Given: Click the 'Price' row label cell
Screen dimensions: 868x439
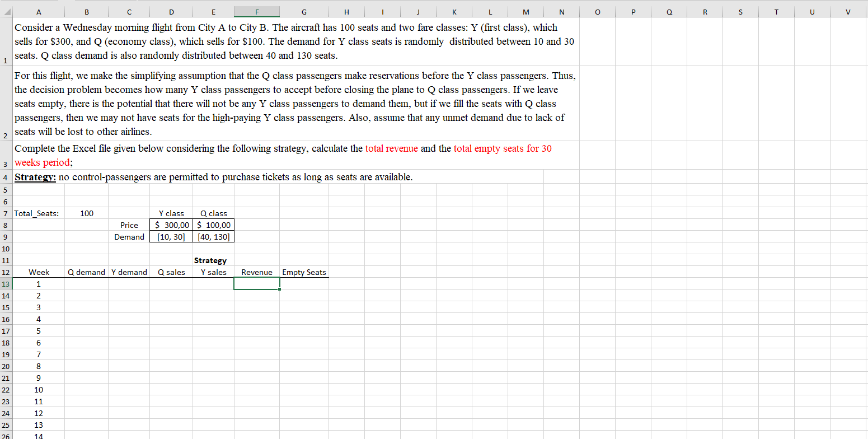Looking at the screenshot, I should click(x=129, y=225).
